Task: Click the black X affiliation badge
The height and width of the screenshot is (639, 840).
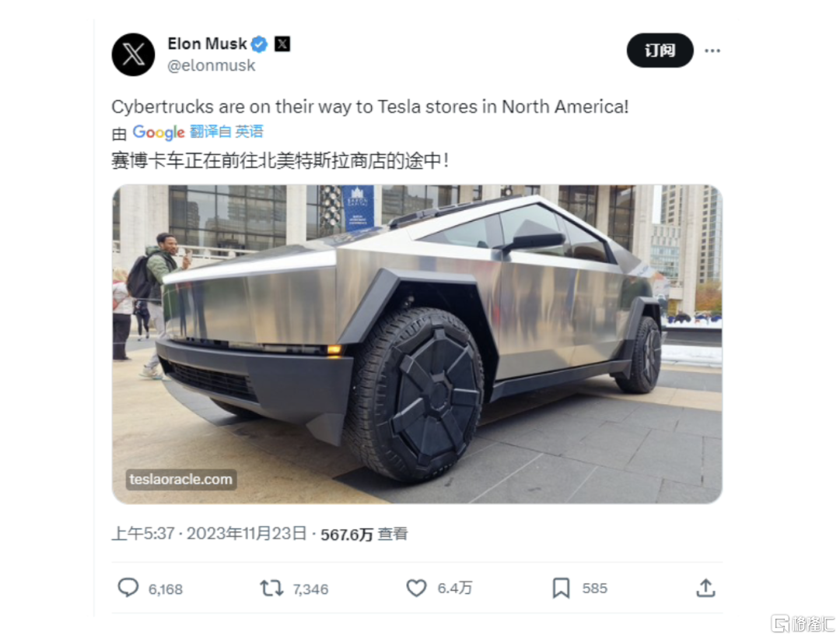Action: (x=282, y=44)
